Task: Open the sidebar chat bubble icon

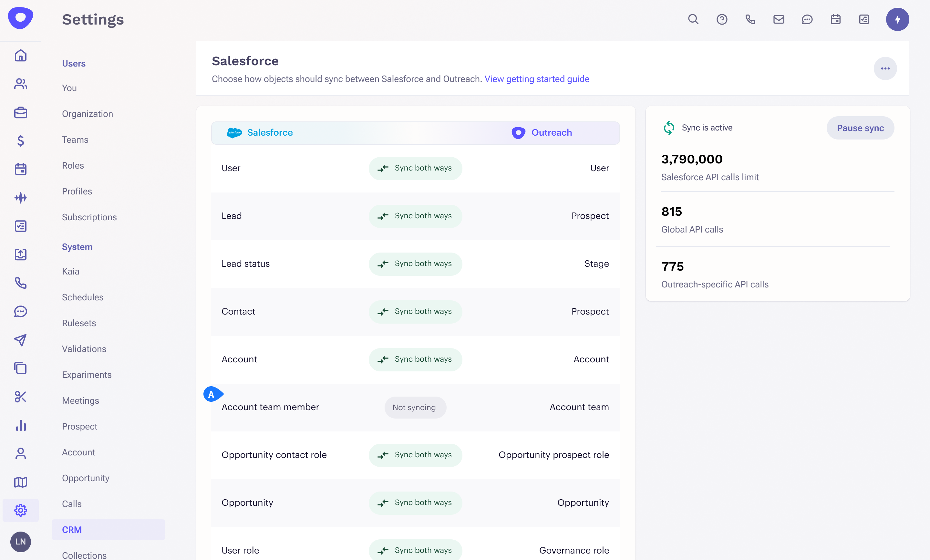Action: coord(21,311)
